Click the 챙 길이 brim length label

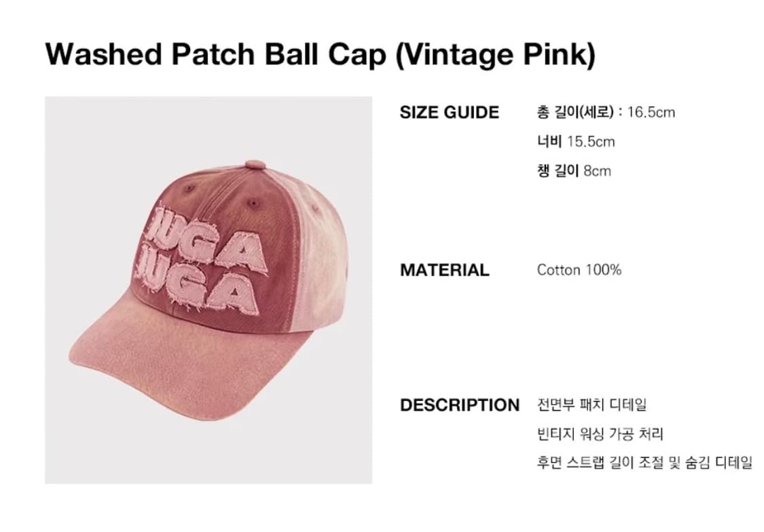click(558, 171)
